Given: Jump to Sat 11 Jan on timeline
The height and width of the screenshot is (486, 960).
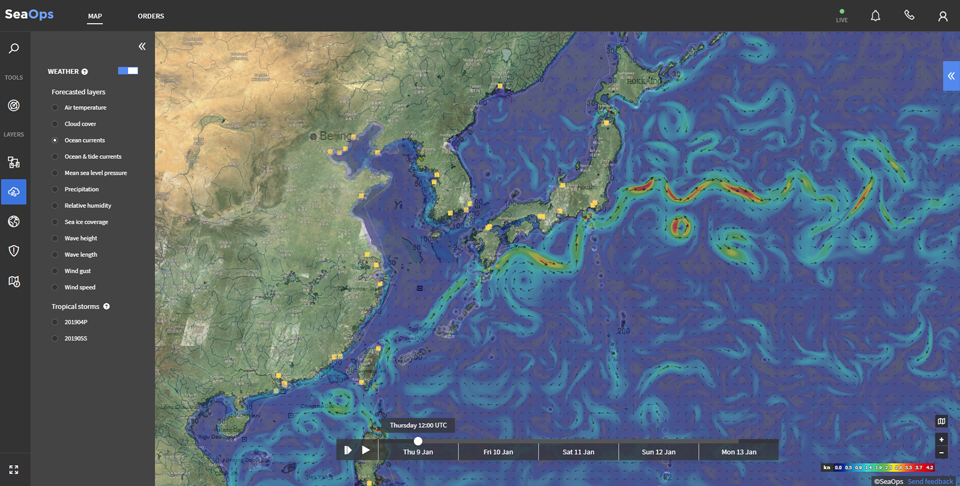Looking at the screenshot, I should (579, 452).
